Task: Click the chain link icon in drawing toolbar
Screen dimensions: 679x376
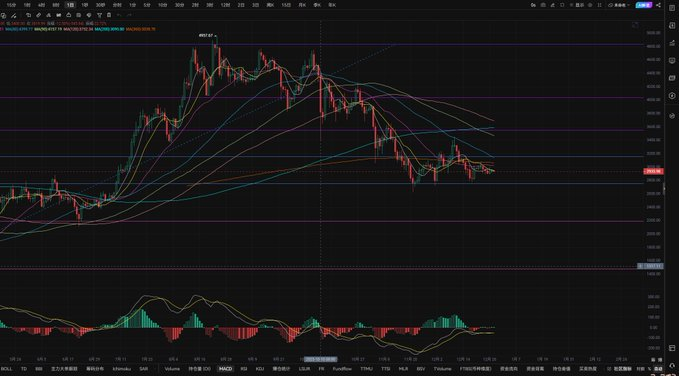Action: pyautogui.click(x=39, y=15)
